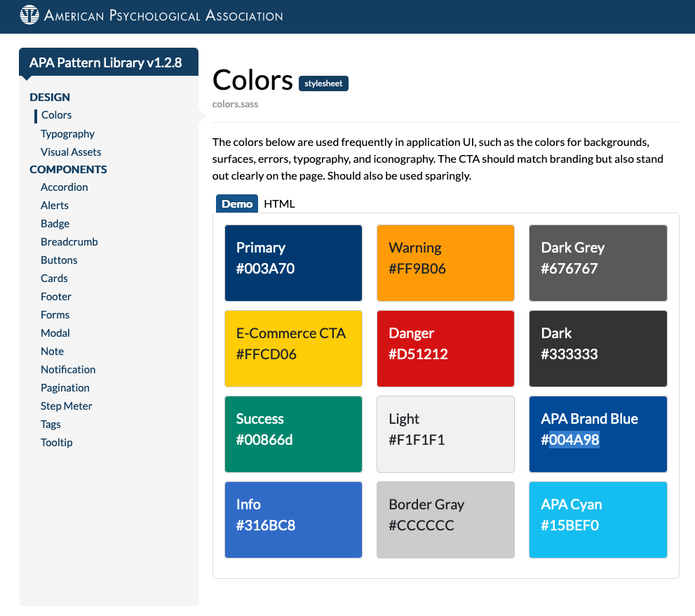
Task: Click the Tooltip link in sidebar
Action: 57,442
